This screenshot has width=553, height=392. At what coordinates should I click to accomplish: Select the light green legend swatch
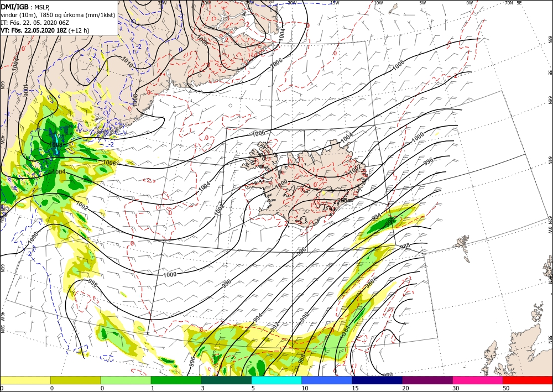pyautogui.click(x=126, y=380)
